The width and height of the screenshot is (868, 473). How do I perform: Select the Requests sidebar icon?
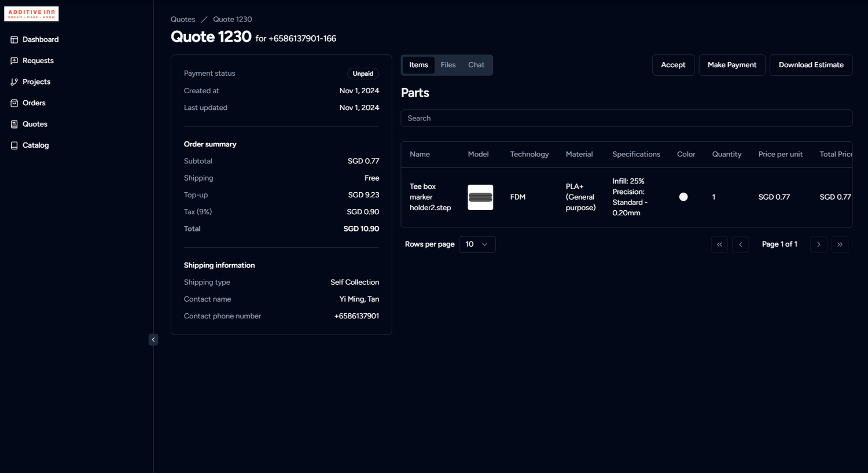(x=38, y=60)
